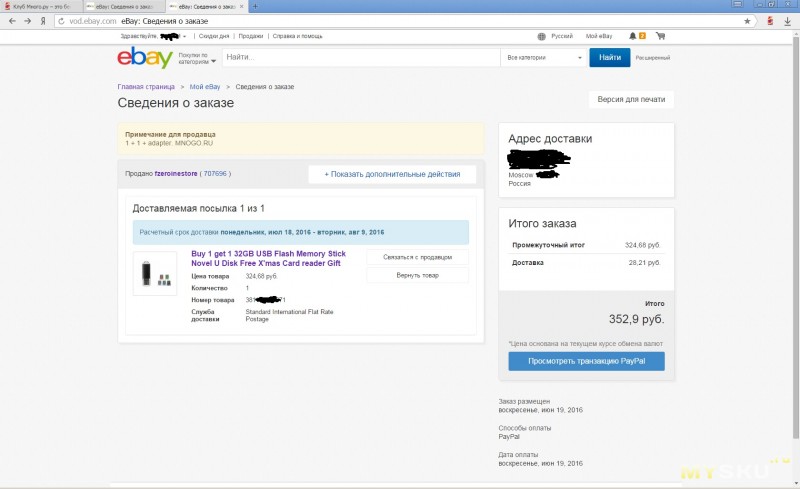Close the active eBay order details tab
The width and height of the screenshot is (800, 489).
(242, 7)
